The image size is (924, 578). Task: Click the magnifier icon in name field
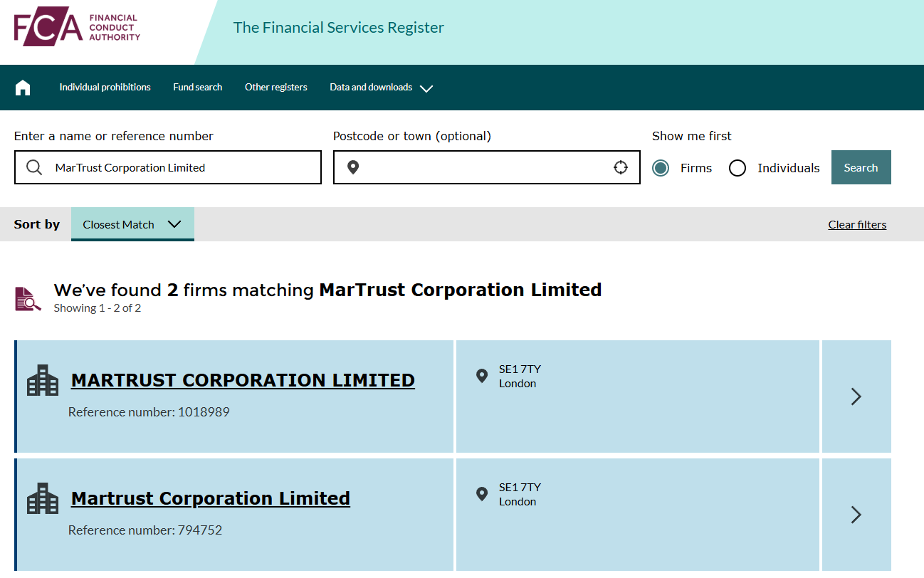click(34, 167)
